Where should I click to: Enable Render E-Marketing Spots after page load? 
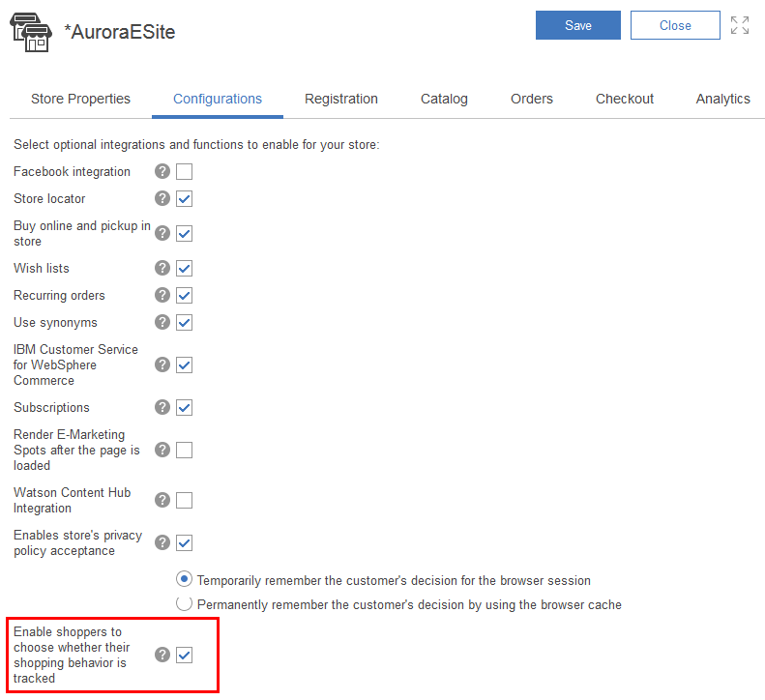[184, 450]
